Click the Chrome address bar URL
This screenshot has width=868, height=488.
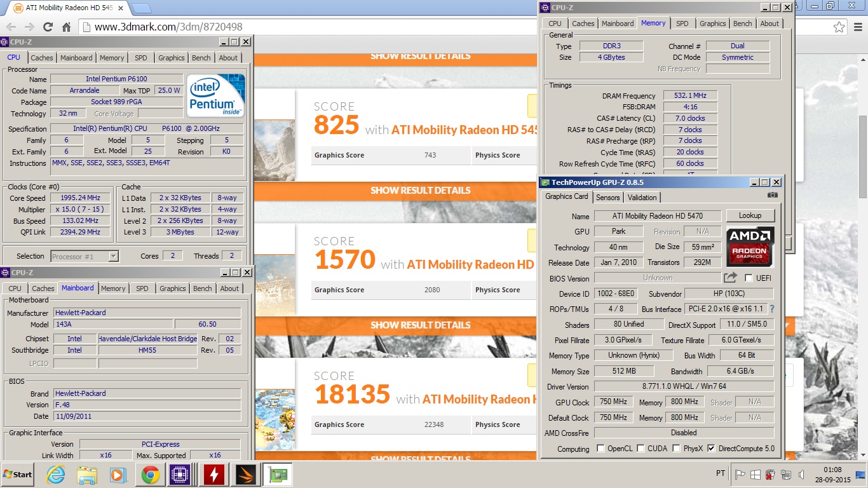tap(168, 27)
